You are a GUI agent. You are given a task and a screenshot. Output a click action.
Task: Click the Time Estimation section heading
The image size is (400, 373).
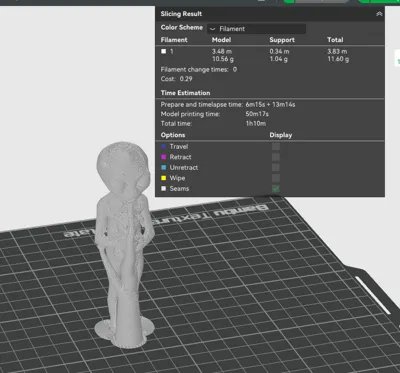point(185,93)
